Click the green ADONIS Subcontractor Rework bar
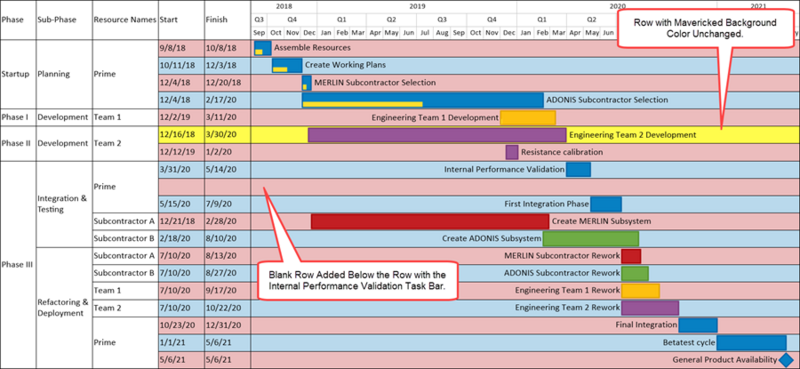800x369 pixels. click(x=635, y=274)
